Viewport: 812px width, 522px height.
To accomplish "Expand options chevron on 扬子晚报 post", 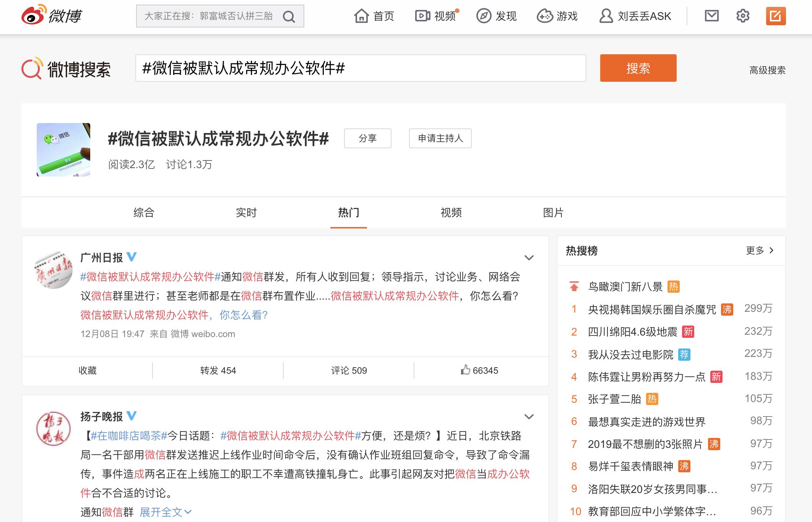I will click(529, 417).
